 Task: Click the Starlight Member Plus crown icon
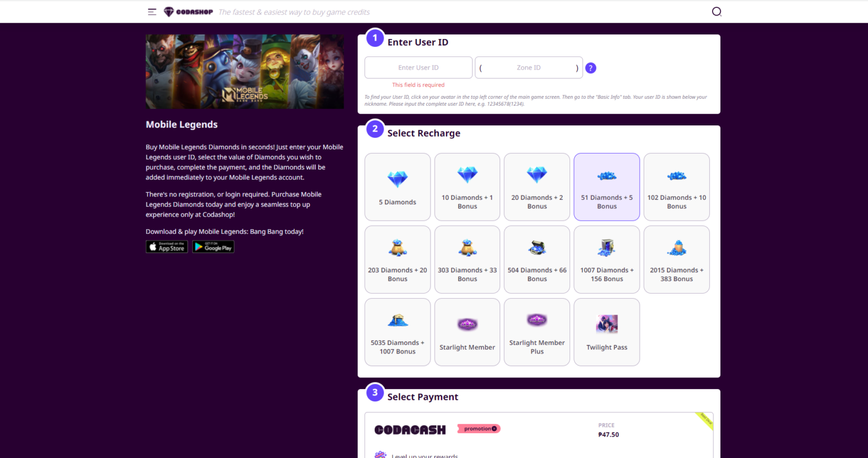click(x=536, y=319)
